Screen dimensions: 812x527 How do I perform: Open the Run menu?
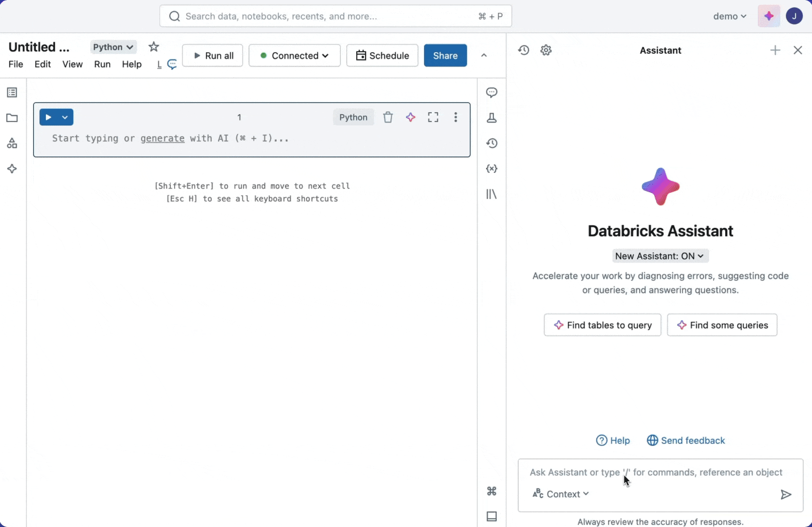pos(102,64)
